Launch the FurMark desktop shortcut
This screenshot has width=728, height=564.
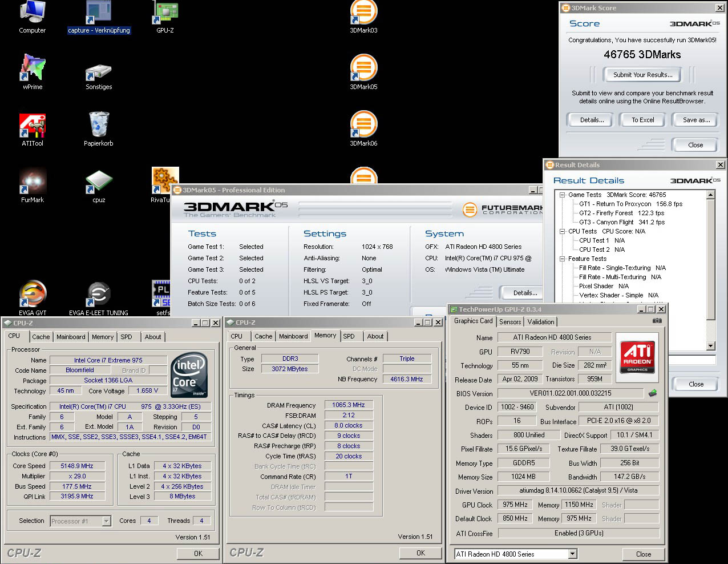coord(33,186)
